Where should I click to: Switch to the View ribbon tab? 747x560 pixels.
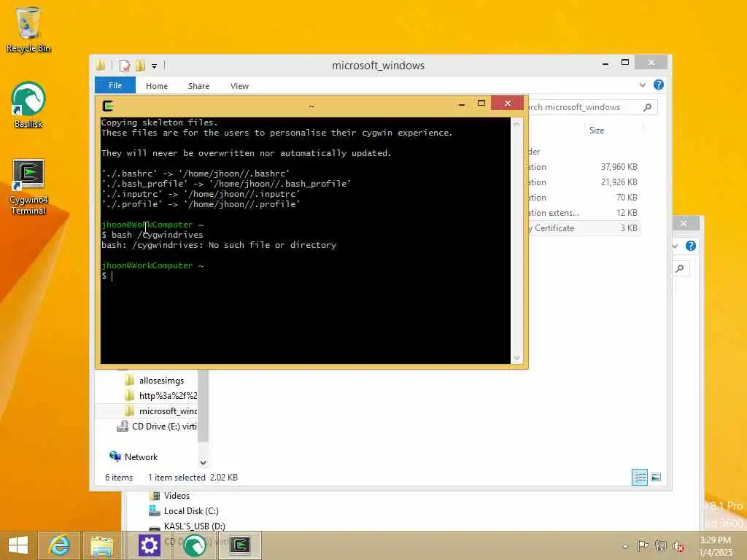239,86
